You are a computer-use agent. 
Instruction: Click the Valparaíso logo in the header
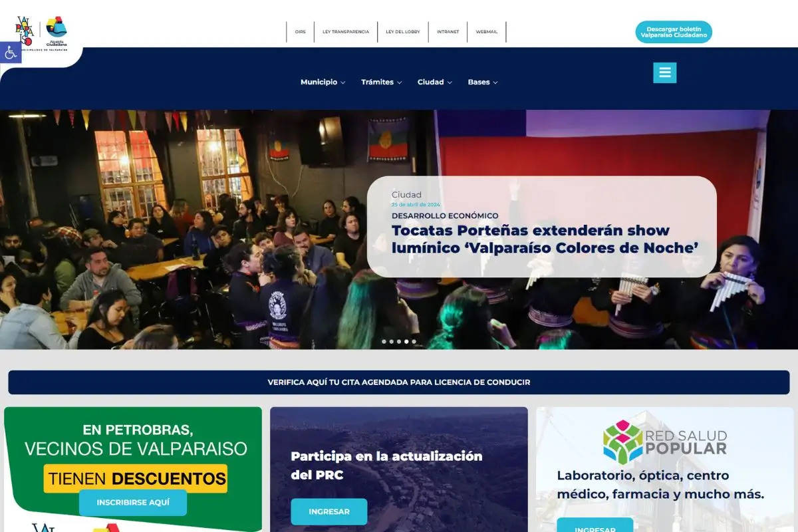[x=24, y=31]
